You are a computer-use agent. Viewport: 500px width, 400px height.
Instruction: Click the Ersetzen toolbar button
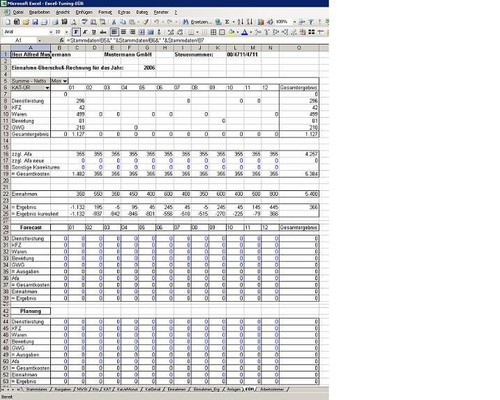pos(197,22)
